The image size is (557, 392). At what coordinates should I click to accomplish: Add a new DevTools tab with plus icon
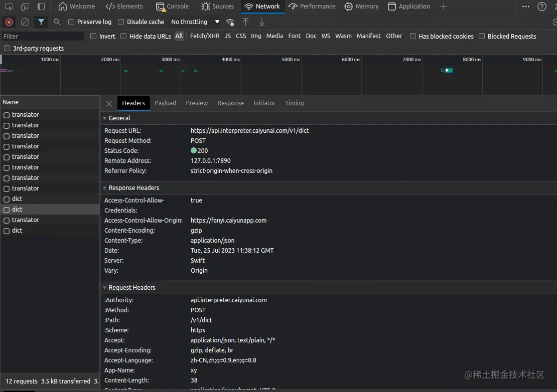coord(443,7)
